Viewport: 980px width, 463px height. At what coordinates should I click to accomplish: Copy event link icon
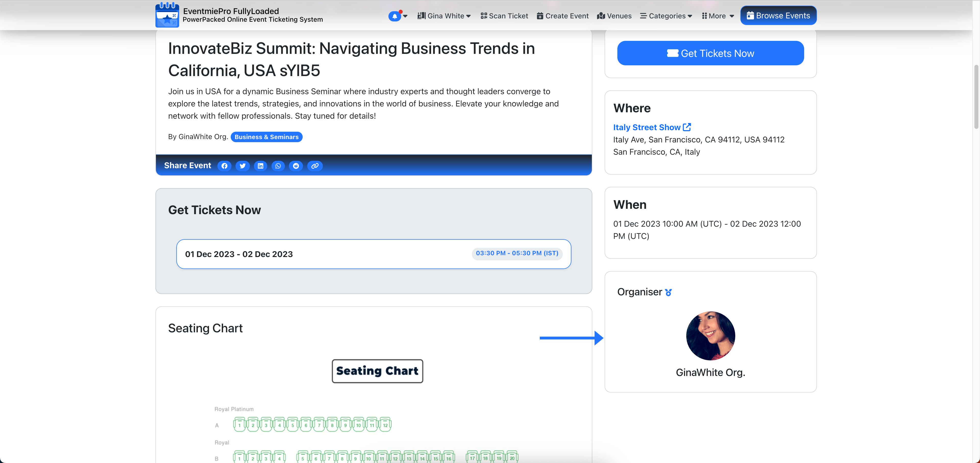pos(315,166)
